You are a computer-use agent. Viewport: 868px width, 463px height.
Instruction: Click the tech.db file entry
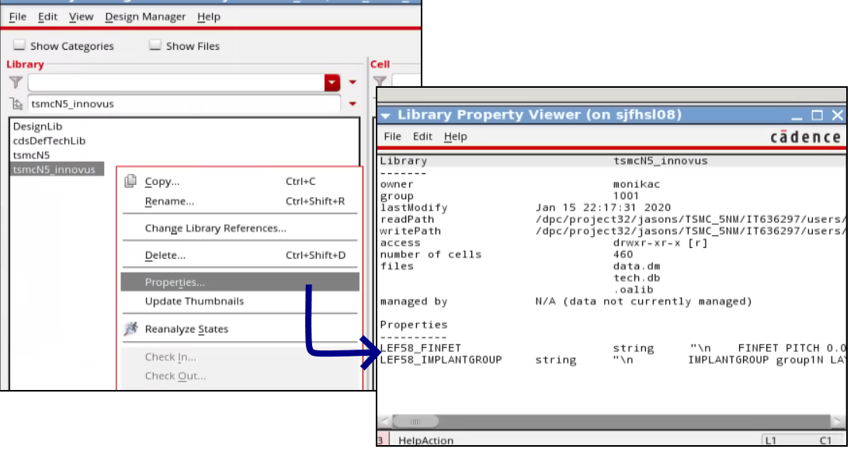coord(637,278)
